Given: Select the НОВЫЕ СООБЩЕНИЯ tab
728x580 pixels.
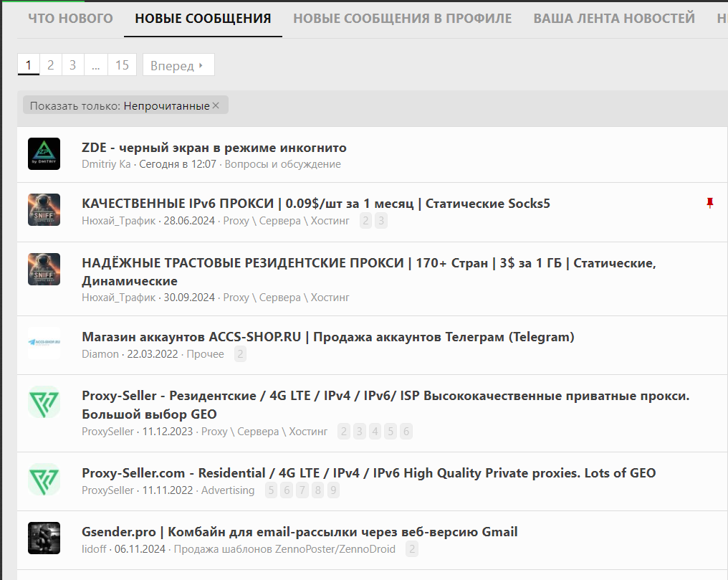Looking at the screenshot, I should click(203, 19).
